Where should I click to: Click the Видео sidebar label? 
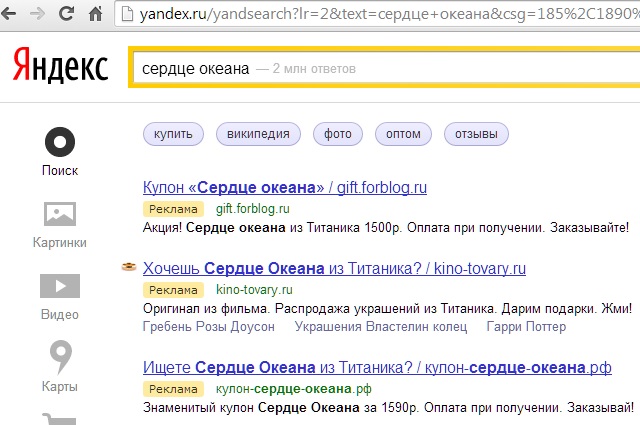pos(60,315)
